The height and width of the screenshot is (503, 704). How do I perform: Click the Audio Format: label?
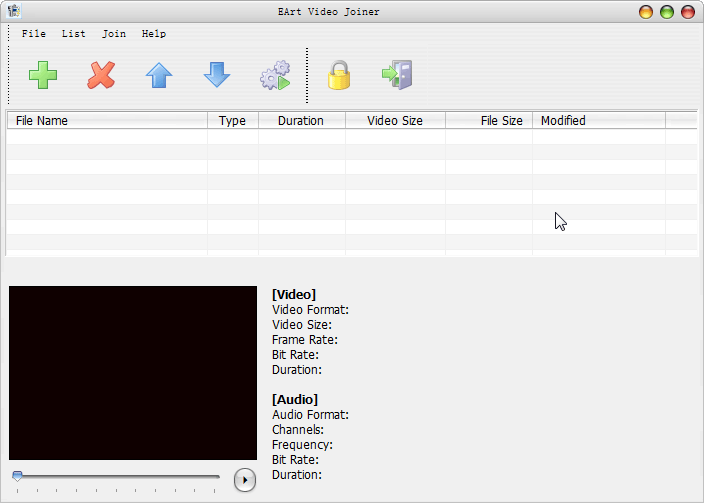point(310,415)
